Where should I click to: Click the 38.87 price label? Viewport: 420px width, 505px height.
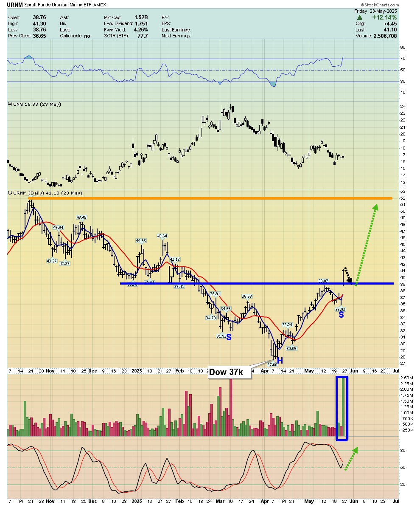[x=323, y=281]
